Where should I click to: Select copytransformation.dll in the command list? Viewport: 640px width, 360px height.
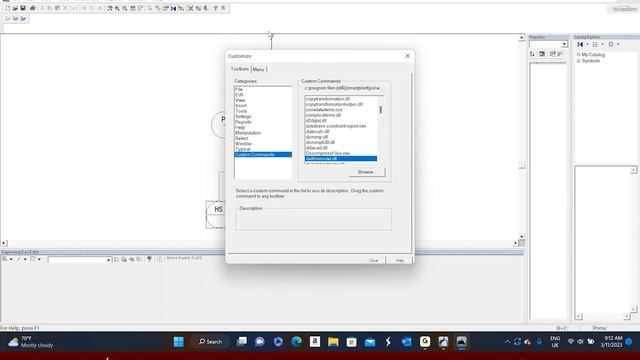click(328, 99)
